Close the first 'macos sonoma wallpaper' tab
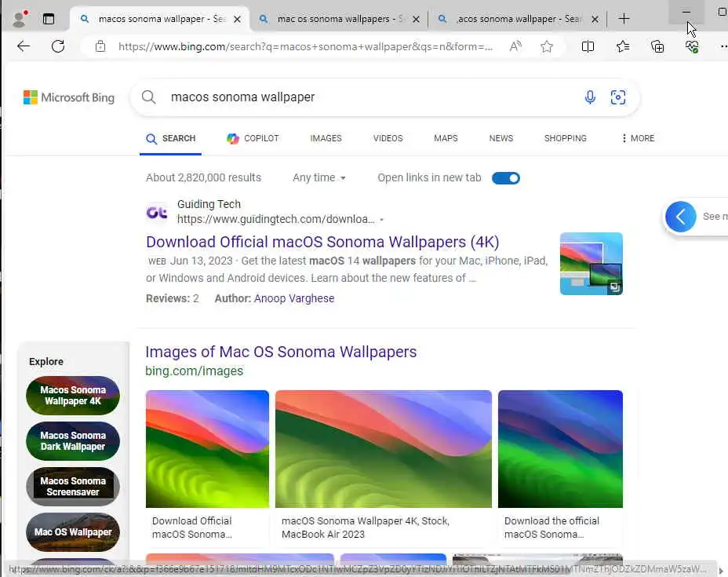This screenshot has height=577, width=728. tap(237, 19)
